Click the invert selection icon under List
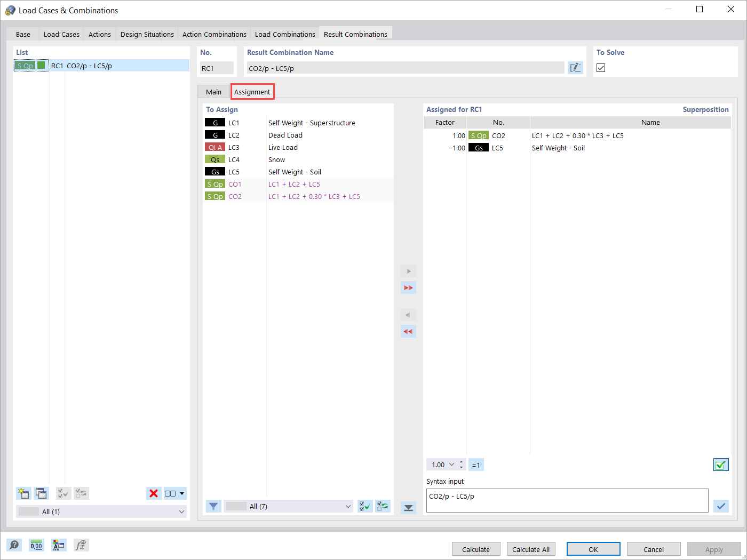The image size is (747, 560). [81, 493]
